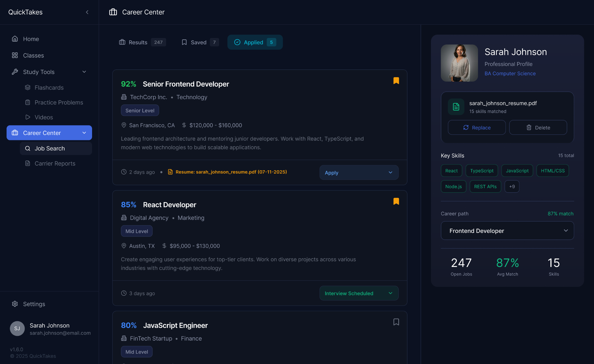Click the 87% match text

(560, 214)
